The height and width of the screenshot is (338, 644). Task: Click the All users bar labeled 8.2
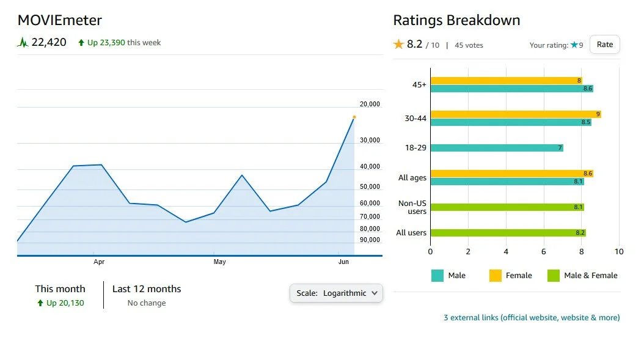508,233
